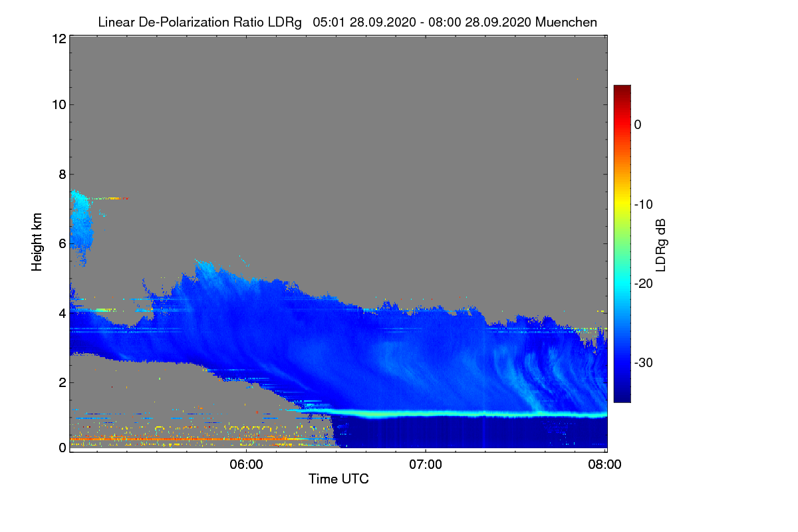Click the colorbar value '-30'
This screenshot has height=532, width=798.
pyautogui.click(x=644, y=362)
